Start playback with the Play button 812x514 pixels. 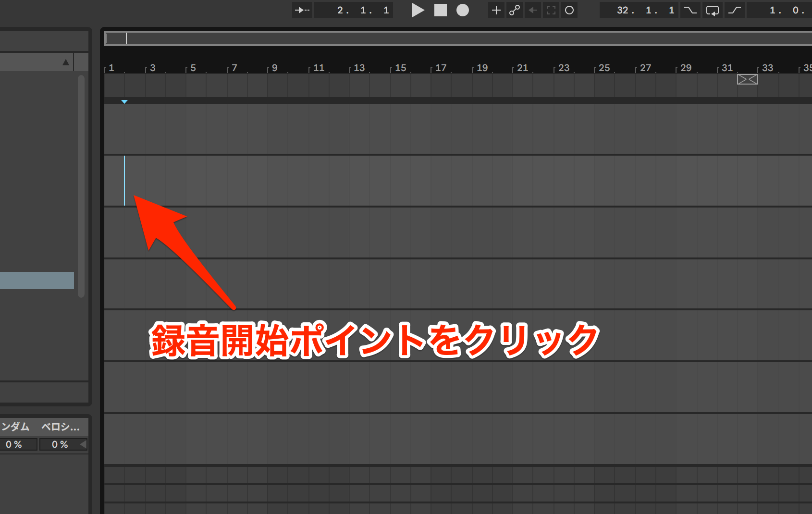(x=418, y=10)
